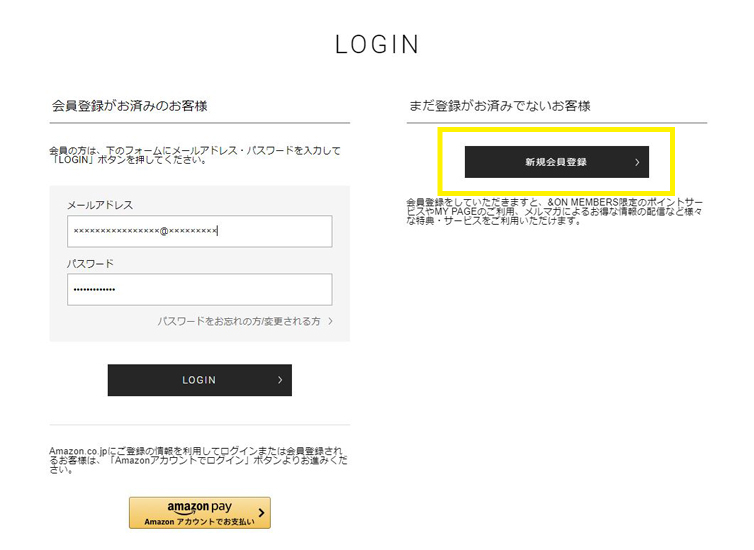The height and width of the screenshot is (550, 754).
Task: Click the email address input field
Action: 199,231
